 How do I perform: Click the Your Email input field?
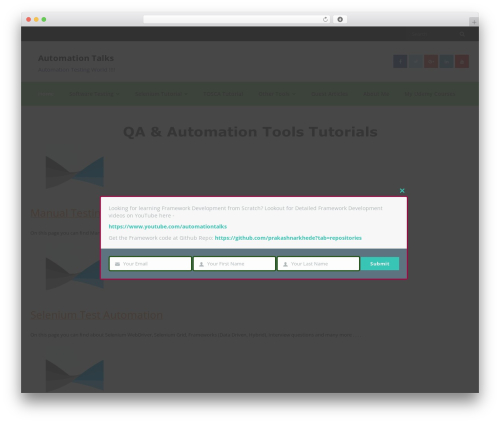point(150,264)
